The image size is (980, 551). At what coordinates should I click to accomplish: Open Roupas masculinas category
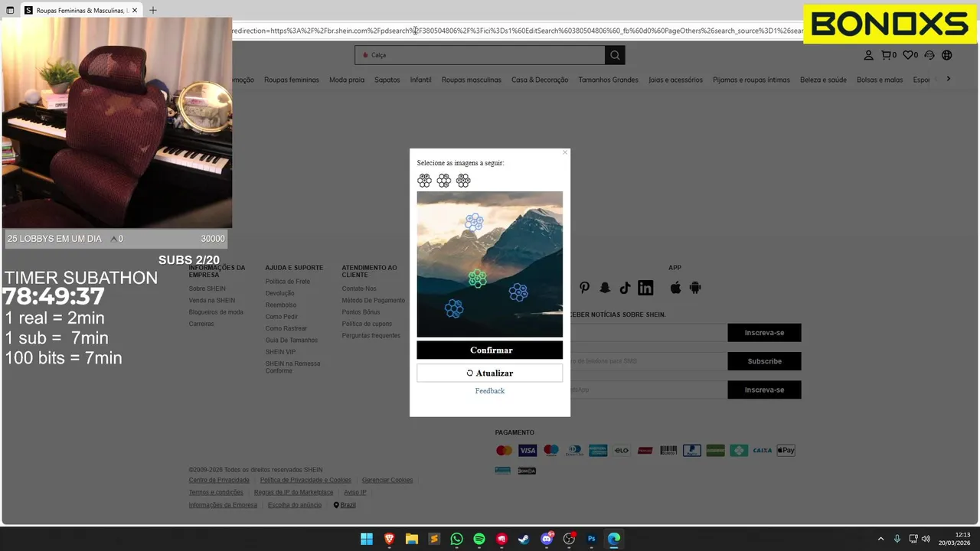[472, 80]
